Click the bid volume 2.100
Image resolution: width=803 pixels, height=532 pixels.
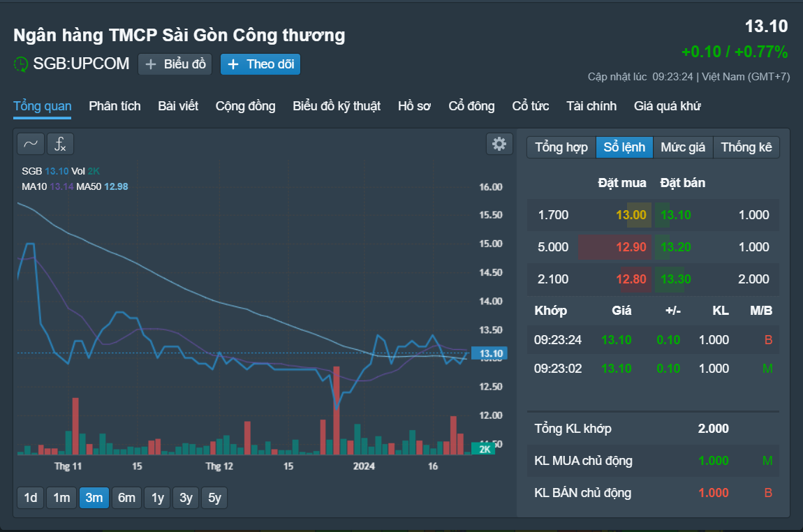click(x=553, y=279)
